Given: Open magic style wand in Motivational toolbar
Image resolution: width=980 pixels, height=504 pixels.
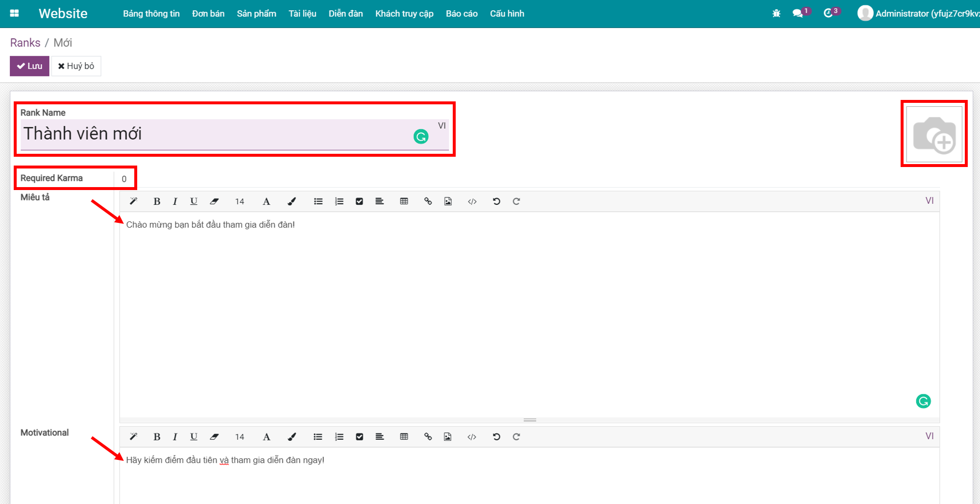Looking at the screenshot, I should point(133,437).
